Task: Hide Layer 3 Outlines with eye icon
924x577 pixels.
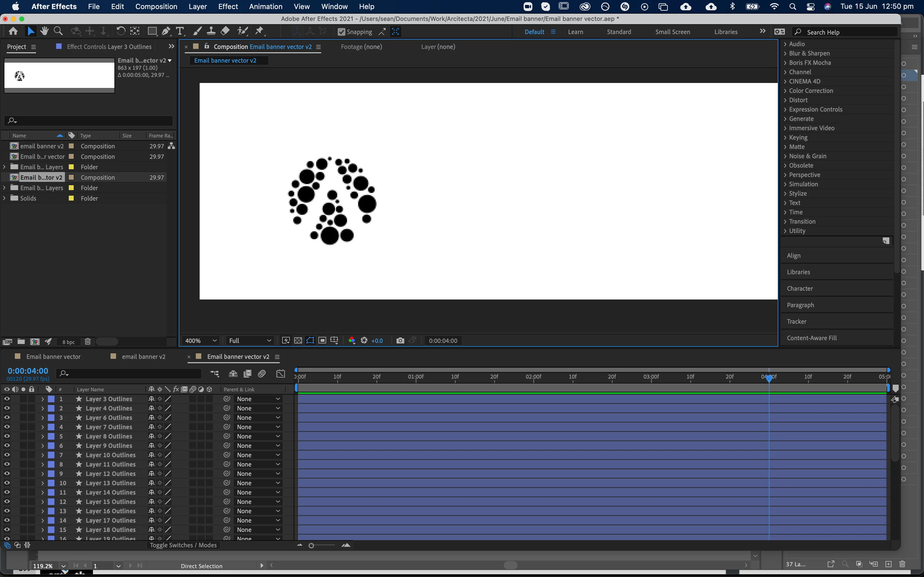Action: coord(7,399)
